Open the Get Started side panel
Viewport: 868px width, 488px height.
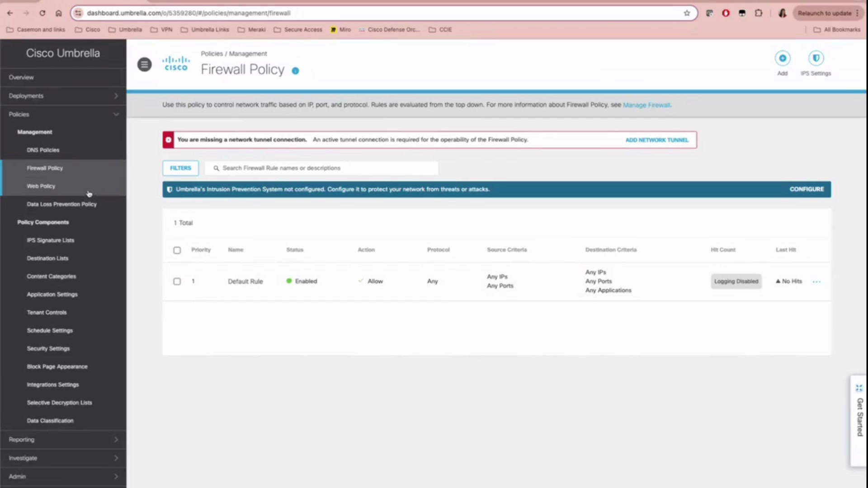tap(859, 420)
